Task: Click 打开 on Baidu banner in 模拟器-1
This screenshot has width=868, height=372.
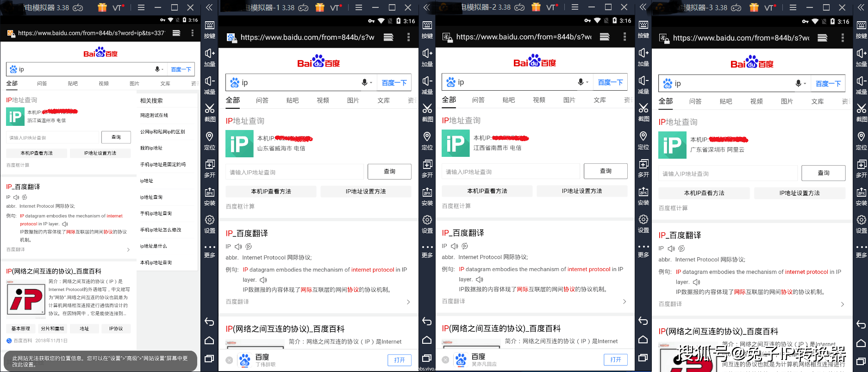Action: [400, 360]
